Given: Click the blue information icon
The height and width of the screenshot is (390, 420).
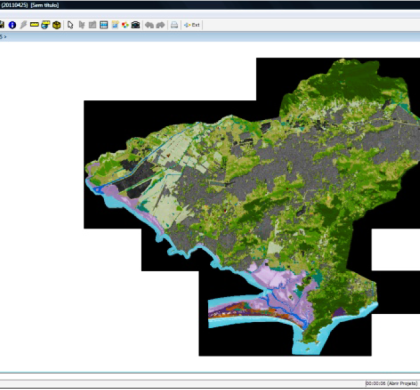Looking at the screenshot, I should [x=12, y=25].
